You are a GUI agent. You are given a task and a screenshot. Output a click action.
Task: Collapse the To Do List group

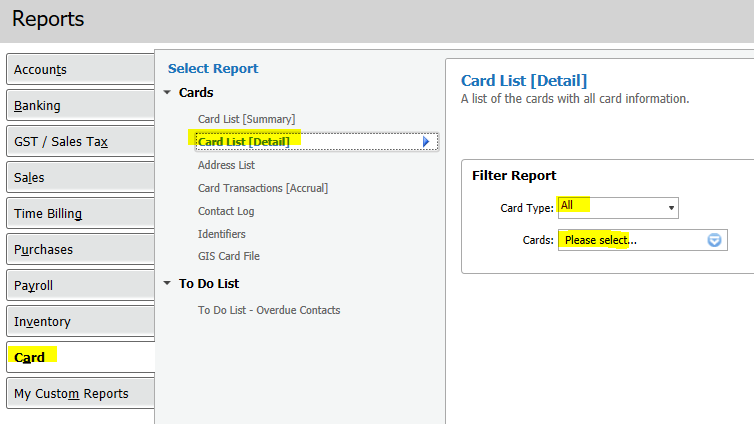pos(167,284)
